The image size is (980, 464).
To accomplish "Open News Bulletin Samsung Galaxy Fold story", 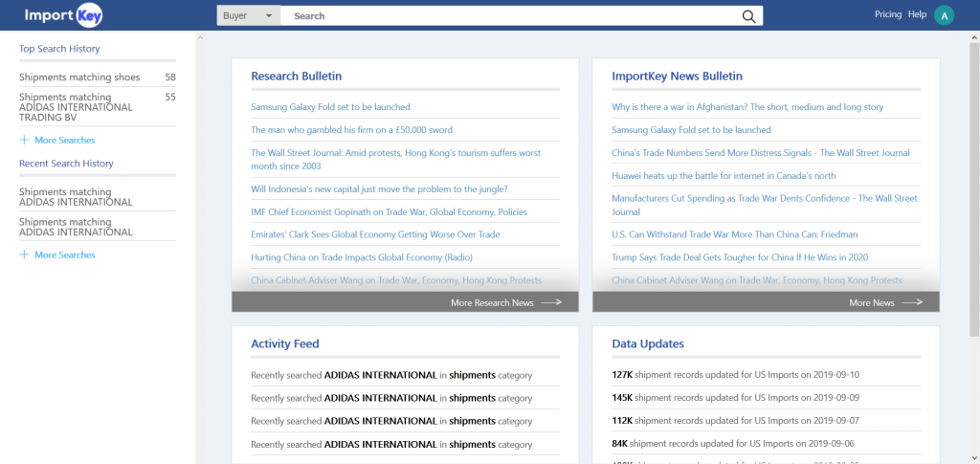I will [691, 130].
